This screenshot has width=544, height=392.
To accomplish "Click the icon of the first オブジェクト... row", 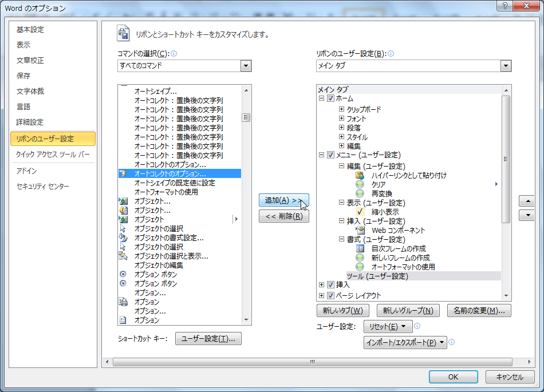I will [123, 201].
